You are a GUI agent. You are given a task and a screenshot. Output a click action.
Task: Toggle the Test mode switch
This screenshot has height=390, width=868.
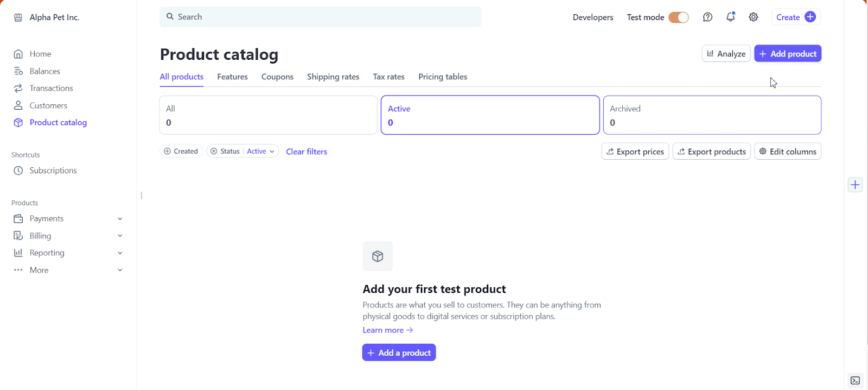pyautogui.click(x=678, y=17)
